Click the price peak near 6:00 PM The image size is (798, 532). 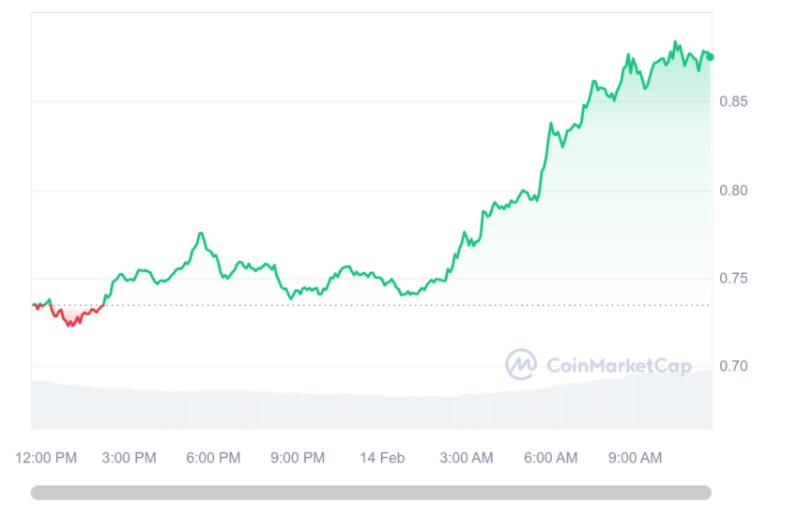202,234
